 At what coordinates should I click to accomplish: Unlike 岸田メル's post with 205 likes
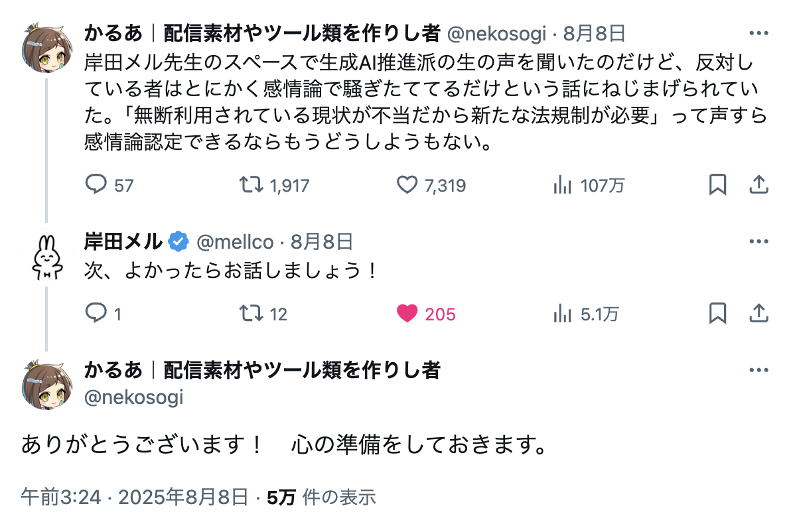pyautogui.click(x=407, y=313)
